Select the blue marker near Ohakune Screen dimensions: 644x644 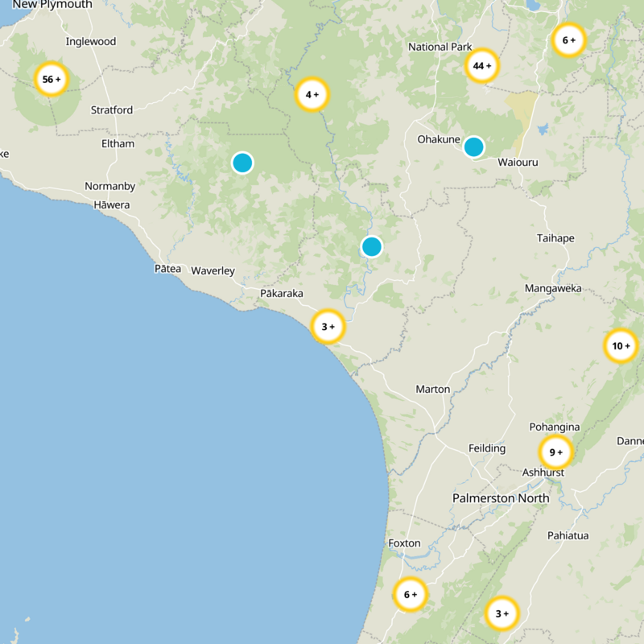click(x=474, y=147)
